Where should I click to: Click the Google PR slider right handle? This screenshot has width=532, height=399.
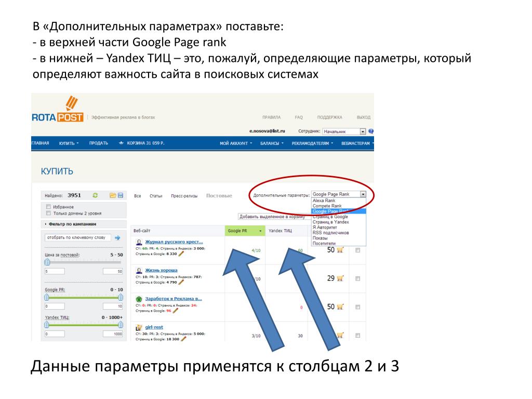(x=121, y=298)
